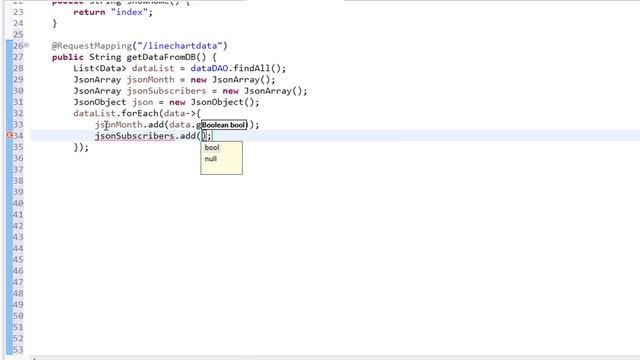Click the "Boolean bool" parameter hint box
This screenshot has height=360, width=640.
click(224, 125)
